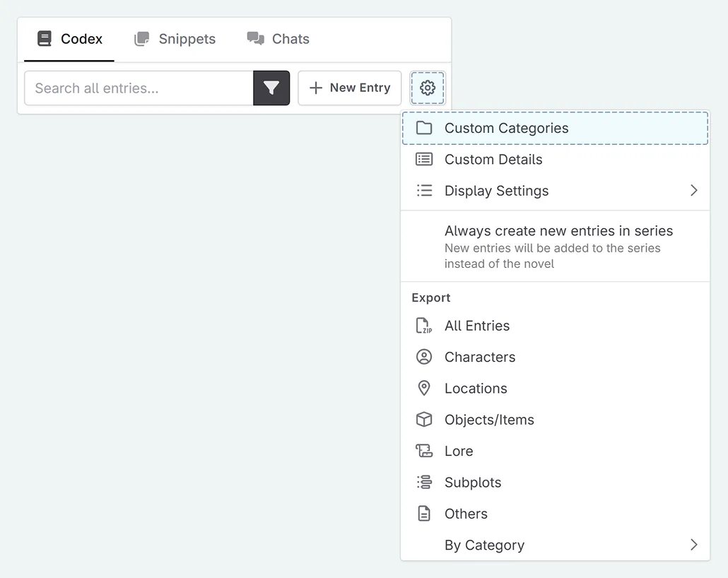Click the Objects/Items box icon
The height and width of the screenshot is (578, 728).
point(424,419)
